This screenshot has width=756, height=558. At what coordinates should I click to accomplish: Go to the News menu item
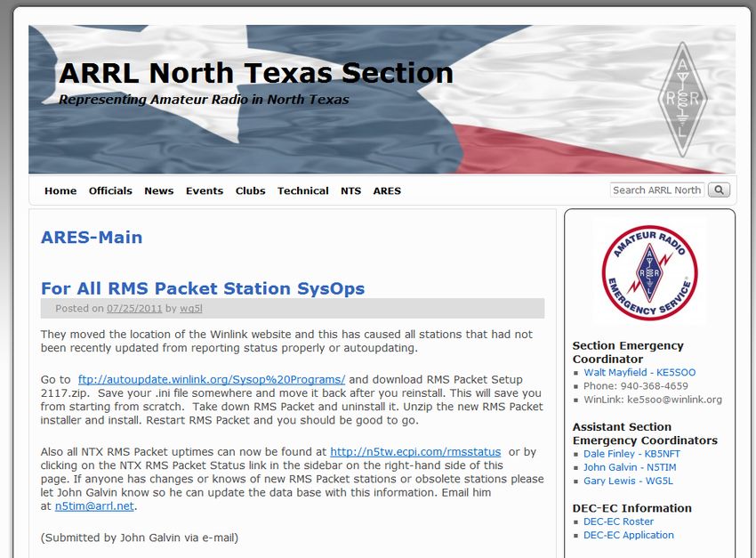click(159, 191)
